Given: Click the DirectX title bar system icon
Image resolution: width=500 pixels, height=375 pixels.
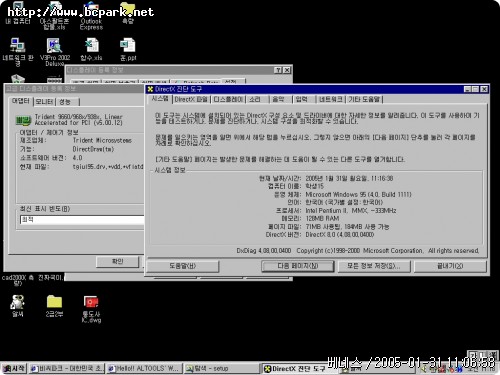Looking at the screenshot, I should click(150, 89).
